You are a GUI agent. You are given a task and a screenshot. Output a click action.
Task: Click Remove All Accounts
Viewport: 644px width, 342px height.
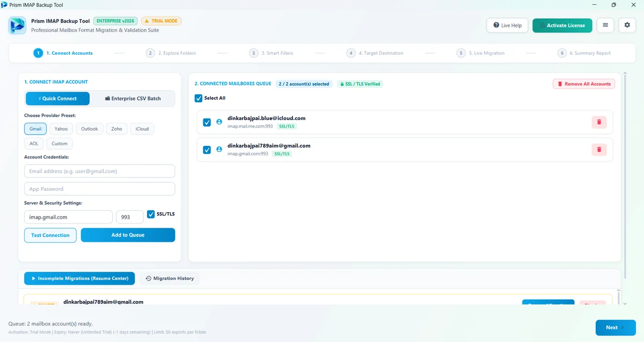point(584,84)
